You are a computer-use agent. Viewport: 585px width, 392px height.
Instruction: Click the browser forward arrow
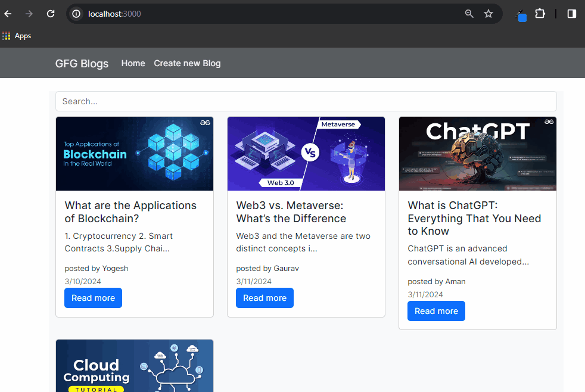click(29, 14)
